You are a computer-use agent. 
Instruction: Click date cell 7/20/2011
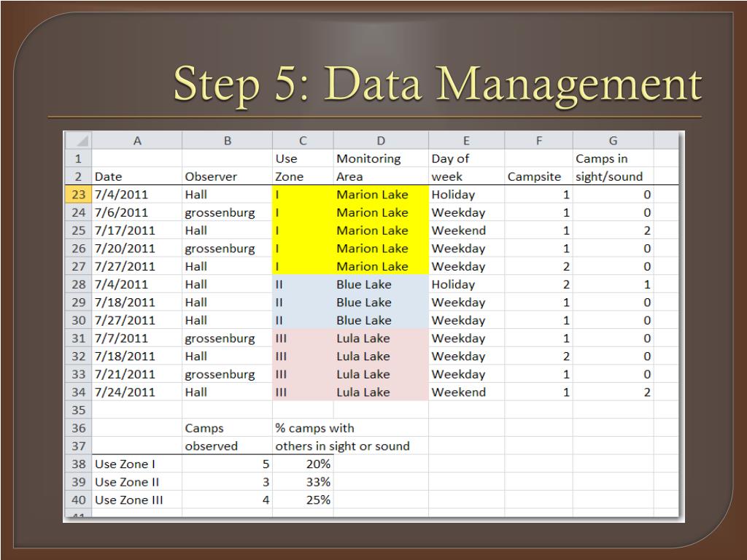(x=137, y=249)
